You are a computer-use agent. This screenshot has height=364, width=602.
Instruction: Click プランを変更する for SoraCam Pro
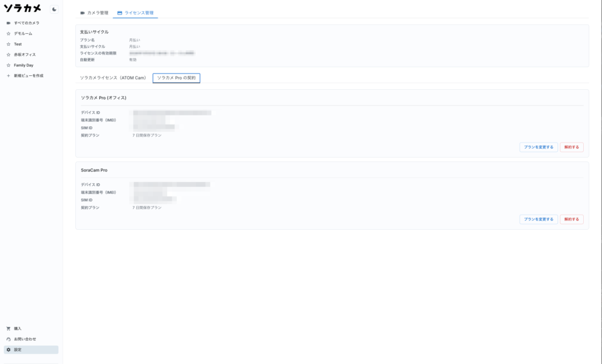click(x=539, y=219)
